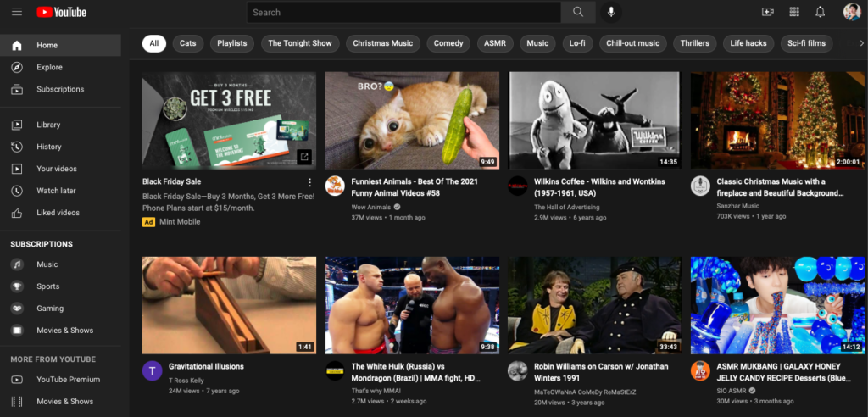868x417 pixels.
Task: Click the search magnifier button
Action: pos(578,12)
